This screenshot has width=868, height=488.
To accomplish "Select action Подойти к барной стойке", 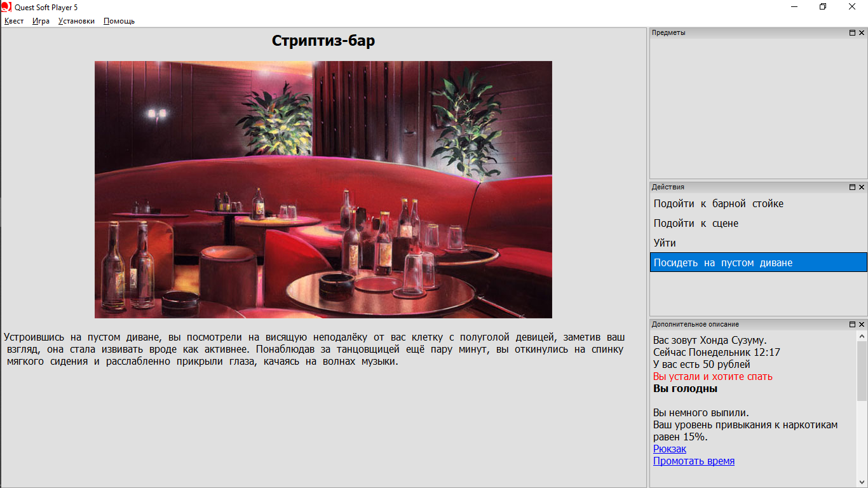I will coord(758,204).
